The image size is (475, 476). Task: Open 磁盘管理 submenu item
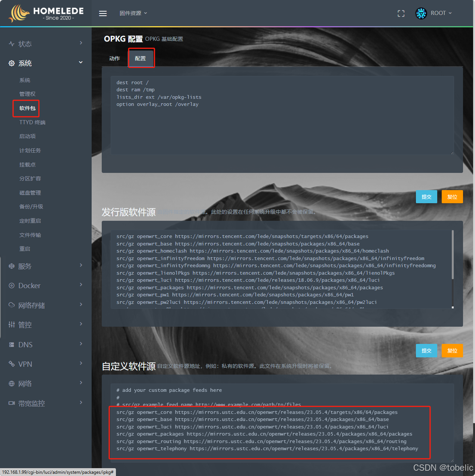point(30,193)
